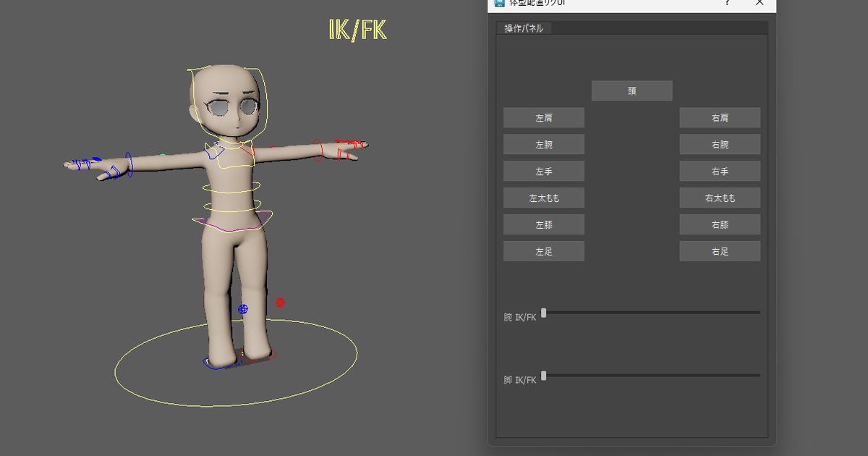This screenshot has width=868, height=456.
Task: Select the blue wrist ring control
Action: point(129,164)
